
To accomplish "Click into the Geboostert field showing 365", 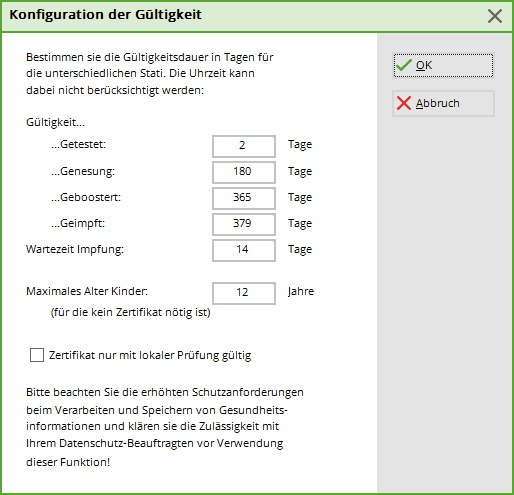I will pyautogui.click(x=244, y=198).
